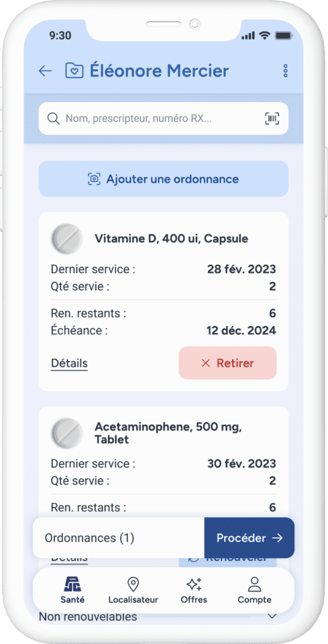
Task: Tap the Procéder button
Action: tap(249, 538)
